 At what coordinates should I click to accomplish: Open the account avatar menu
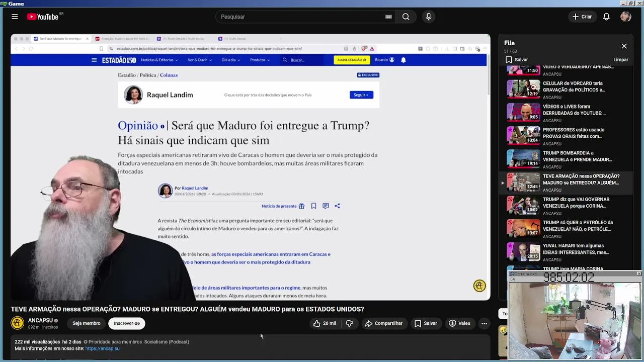pos(626,17)
